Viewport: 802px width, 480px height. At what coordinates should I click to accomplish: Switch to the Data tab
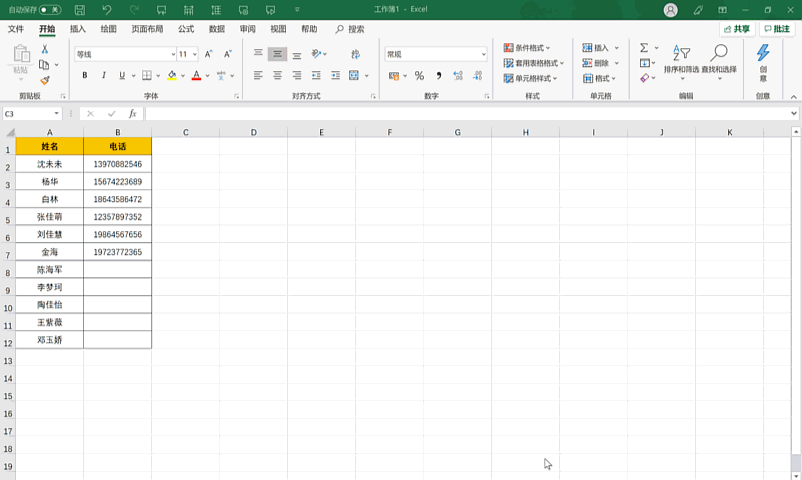[x=217, y=29]
